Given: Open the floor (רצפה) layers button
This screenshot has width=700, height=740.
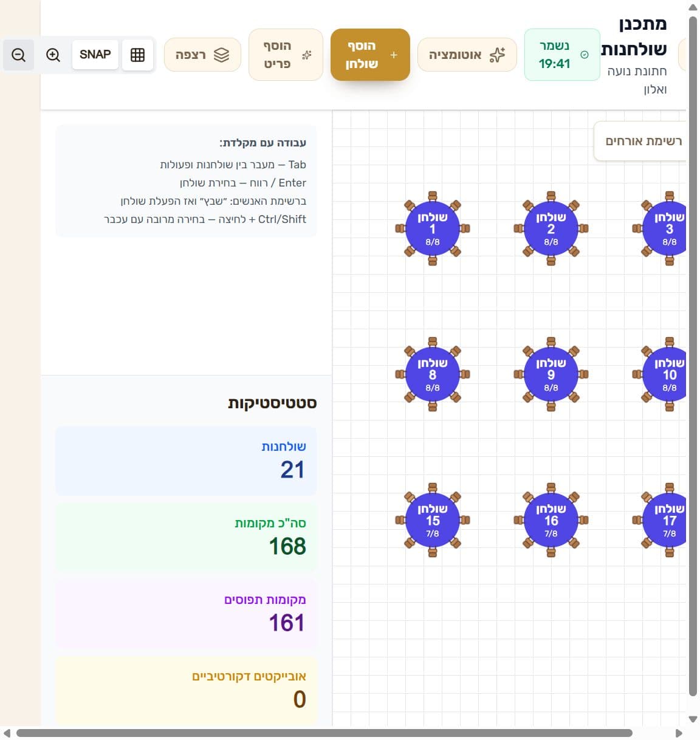Looking at the screenshot, I should coord(202,55).
